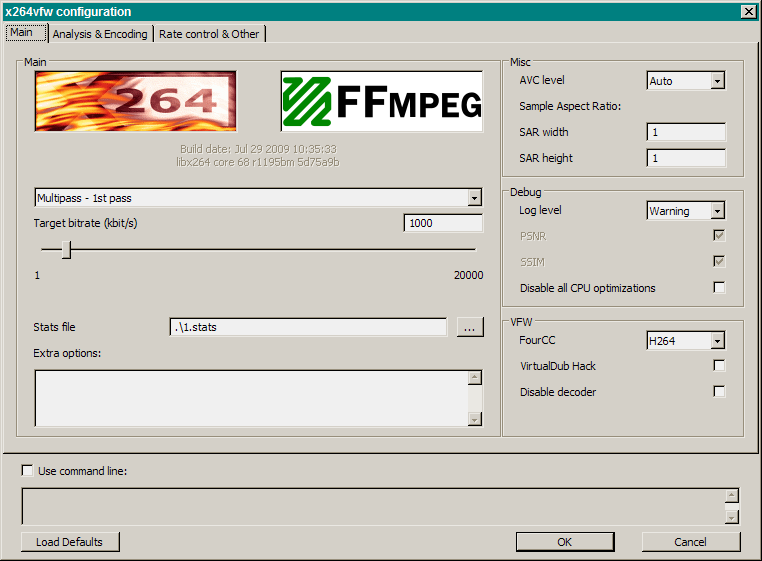Click the SAR width input field
This screenshot has height=561, width=762.
686,132
